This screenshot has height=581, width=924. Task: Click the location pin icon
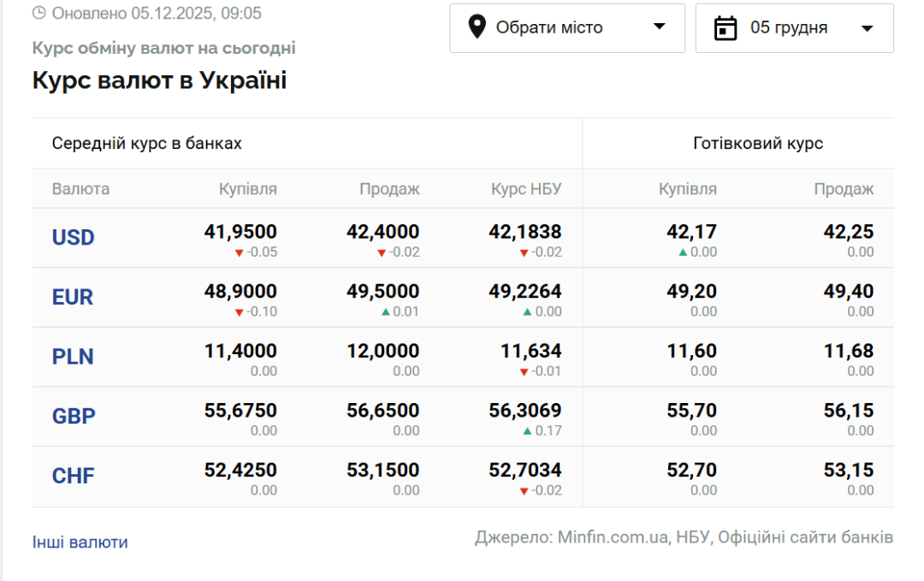pos(478,27)
